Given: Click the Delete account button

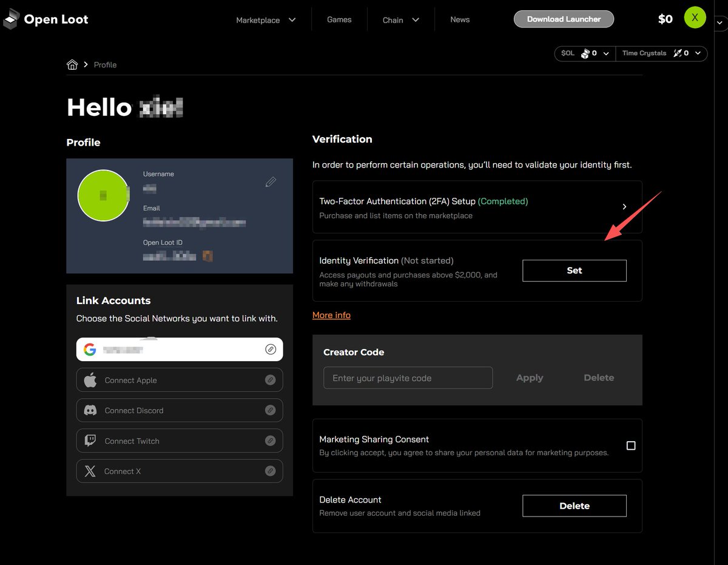Looking at the screenshot, I should pos(575,506).
